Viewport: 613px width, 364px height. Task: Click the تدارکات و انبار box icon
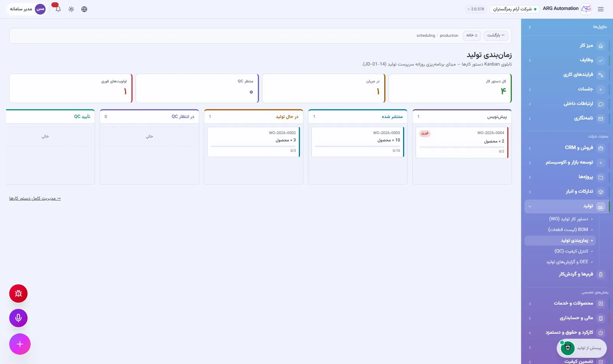coord(601,192)
